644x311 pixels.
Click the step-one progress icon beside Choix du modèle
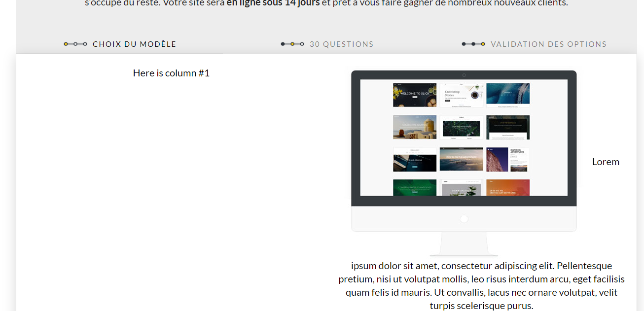(x=75, y=44)
